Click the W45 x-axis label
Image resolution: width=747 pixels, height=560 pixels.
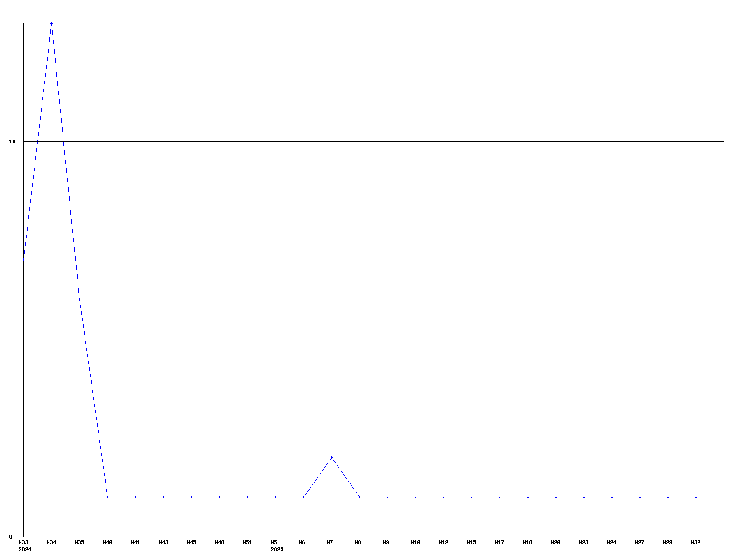pyautogui.click(x=191, y=542)
